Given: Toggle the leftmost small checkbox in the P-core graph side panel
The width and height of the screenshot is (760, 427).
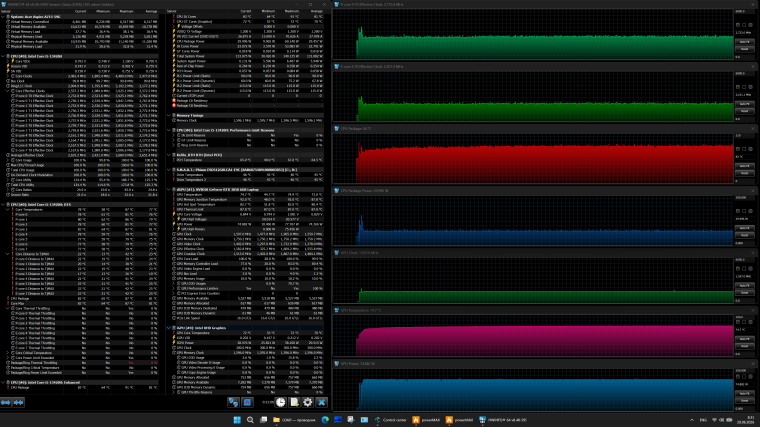Looking at the screenshot, I should (x=738, y=25).
